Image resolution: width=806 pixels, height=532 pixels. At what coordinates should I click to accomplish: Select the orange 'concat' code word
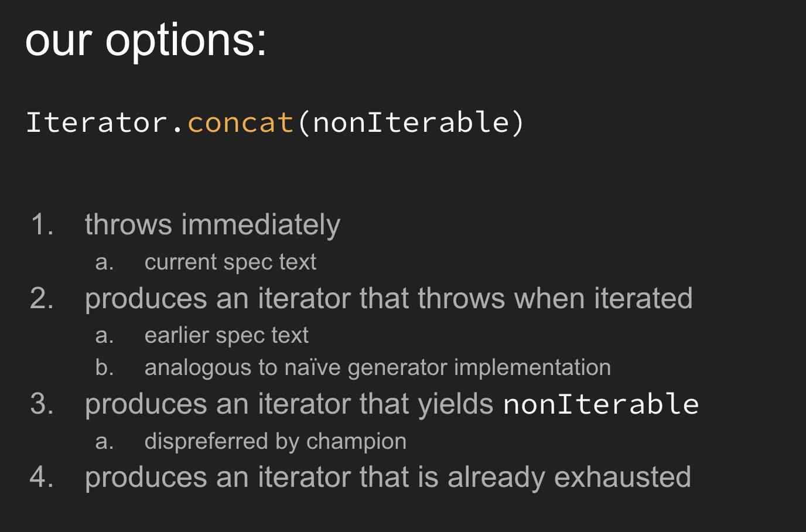(x=240, y=122)
